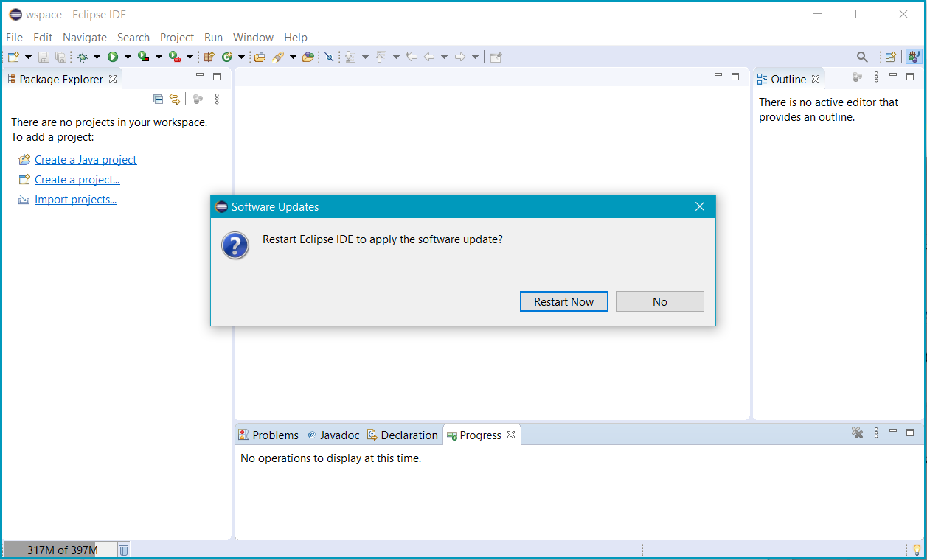Expand the Search flashlight dropdown arrow

coord(293,57)
